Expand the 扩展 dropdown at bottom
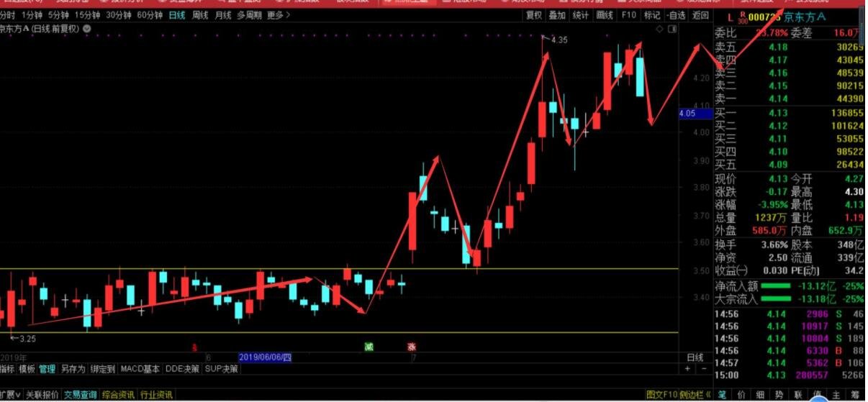The image size is (868, 402). [10, 394]
